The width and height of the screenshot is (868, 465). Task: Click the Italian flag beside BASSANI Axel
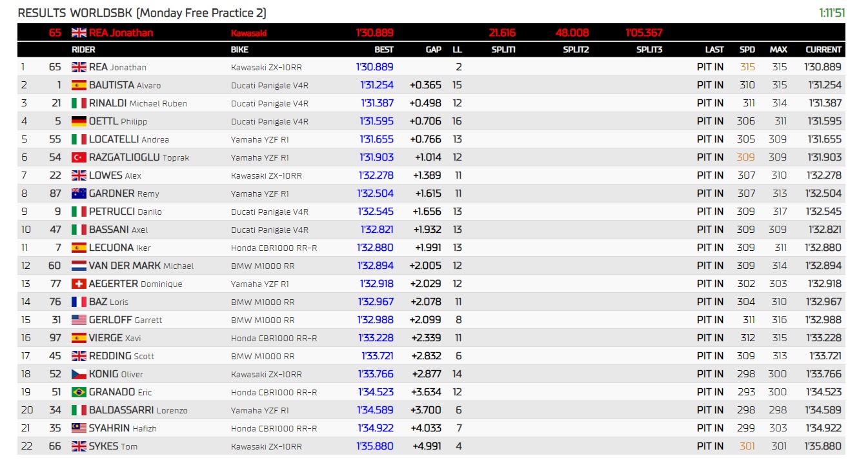point(79,229)
